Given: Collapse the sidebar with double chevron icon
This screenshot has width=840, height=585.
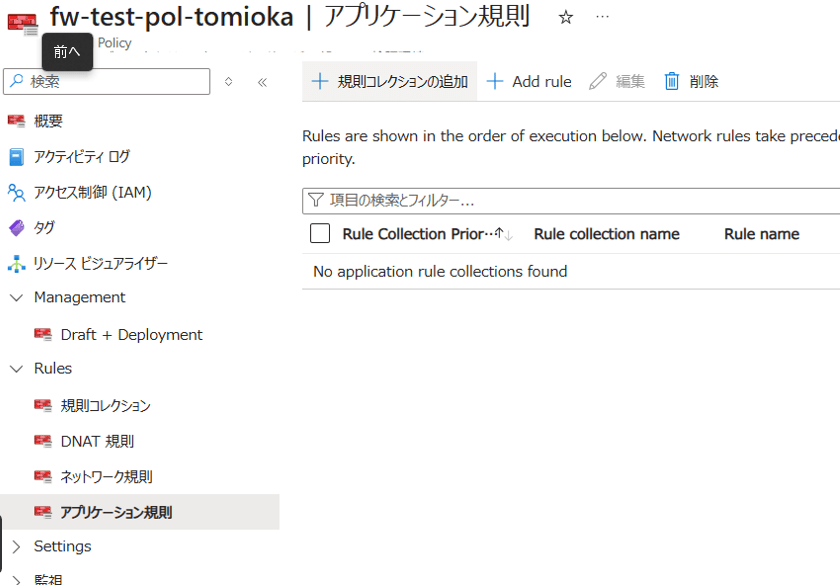Looking at the screenshot, I should 262,82.
